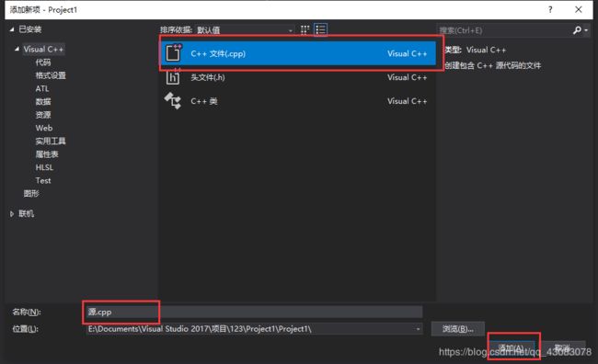
Task: Open the 位置 path dropdown arrow
Action: [418, 329]
